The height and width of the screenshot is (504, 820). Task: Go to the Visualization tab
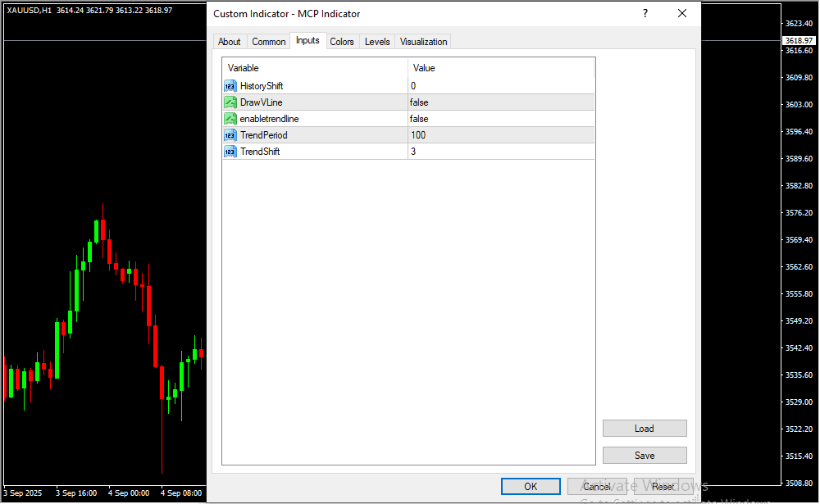coord(424,42)
